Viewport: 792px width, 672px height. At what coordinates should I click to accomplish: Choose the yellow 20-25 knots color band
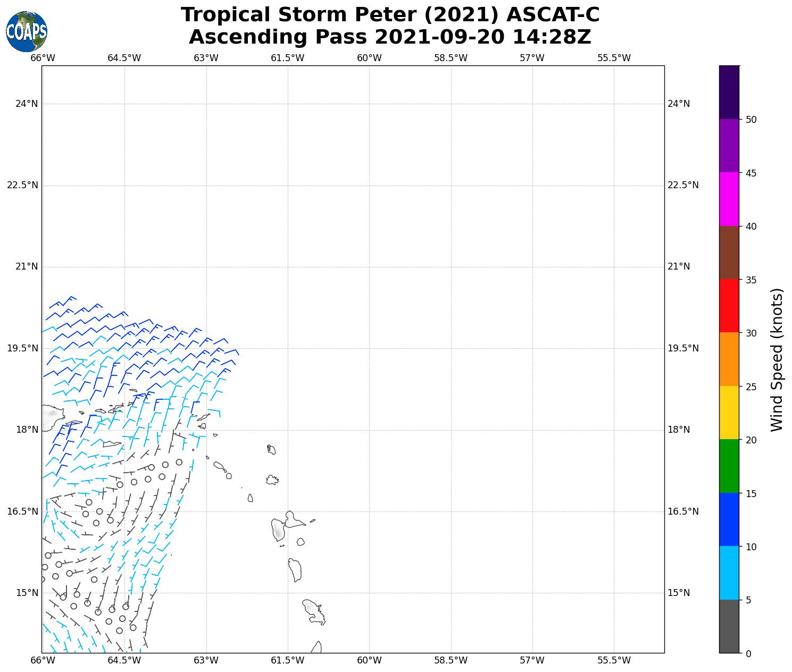tap(729, 413)
